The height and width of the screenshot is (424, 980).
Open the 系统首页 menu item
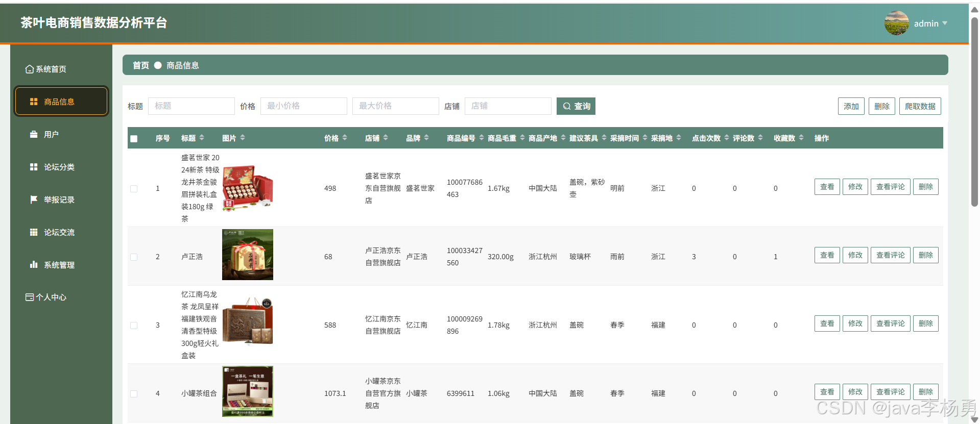tap(61, 69)
